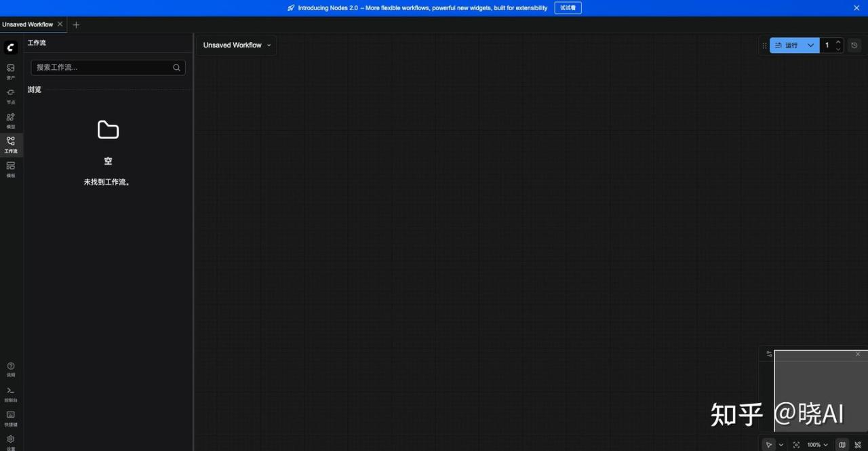Toggle link visibility in bottom toolbar
Screen dimensions: 868x451
click(858, 445)
